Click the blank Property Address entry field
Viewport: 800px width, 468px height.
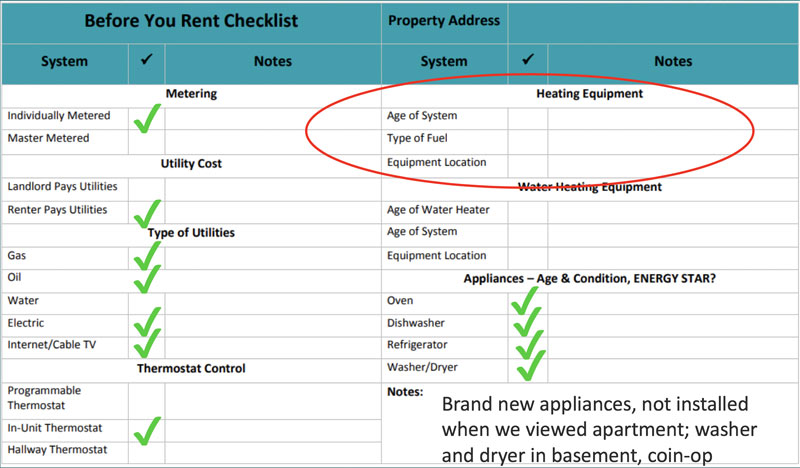653,23
